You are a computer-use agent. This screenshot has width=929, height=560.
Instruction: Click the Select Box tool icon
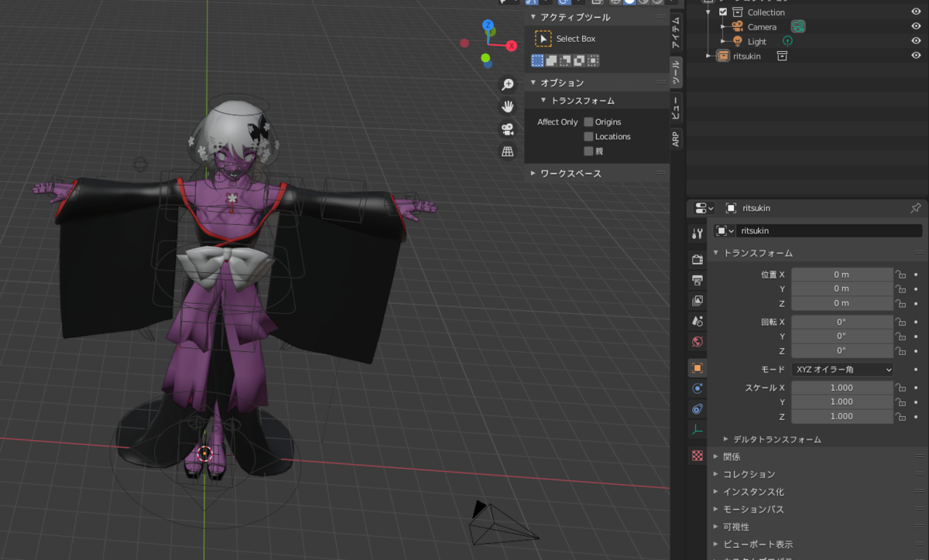point(543,39)
